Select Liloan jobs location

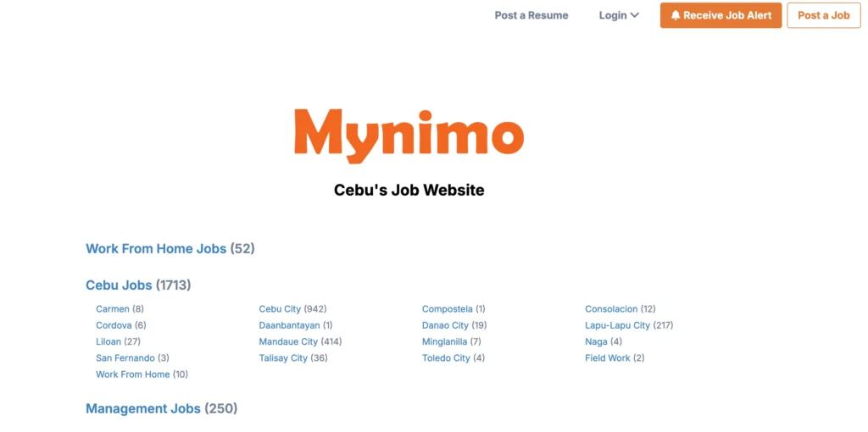108,342
